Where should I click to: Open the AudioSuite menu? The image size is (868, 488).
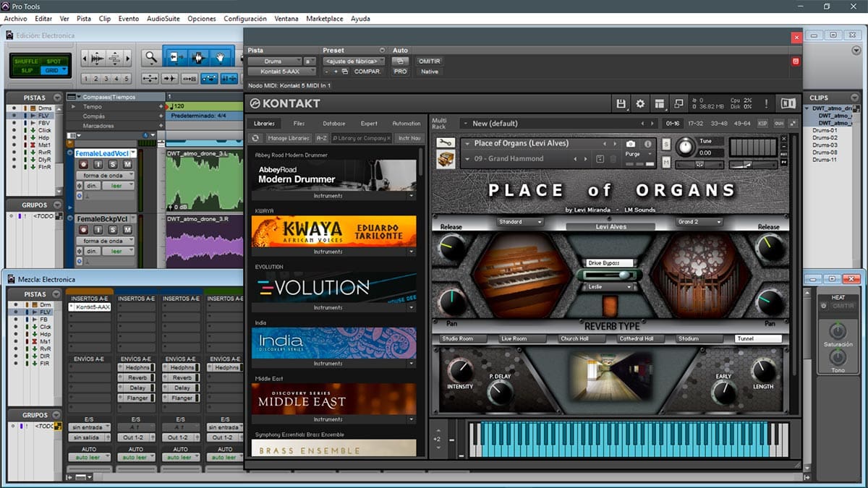pyautogui.click(x=163, y=18)
